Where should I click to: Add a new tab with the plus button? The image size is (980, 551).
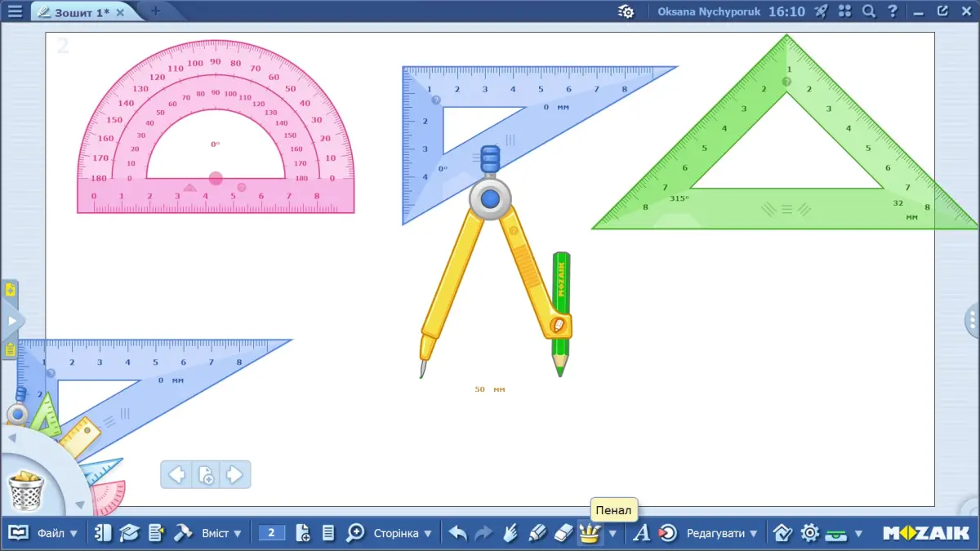coord(155,11)
